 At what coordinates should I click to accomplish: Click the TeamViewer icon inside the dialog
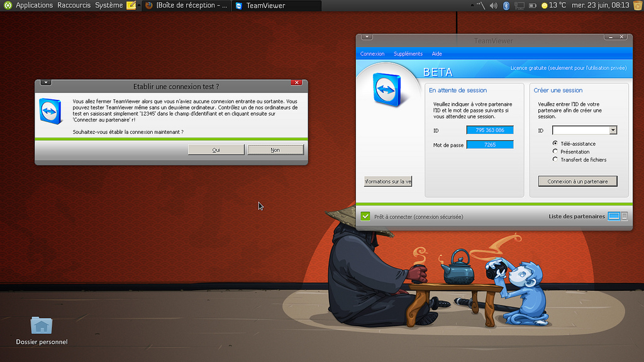tap(50, 111)
